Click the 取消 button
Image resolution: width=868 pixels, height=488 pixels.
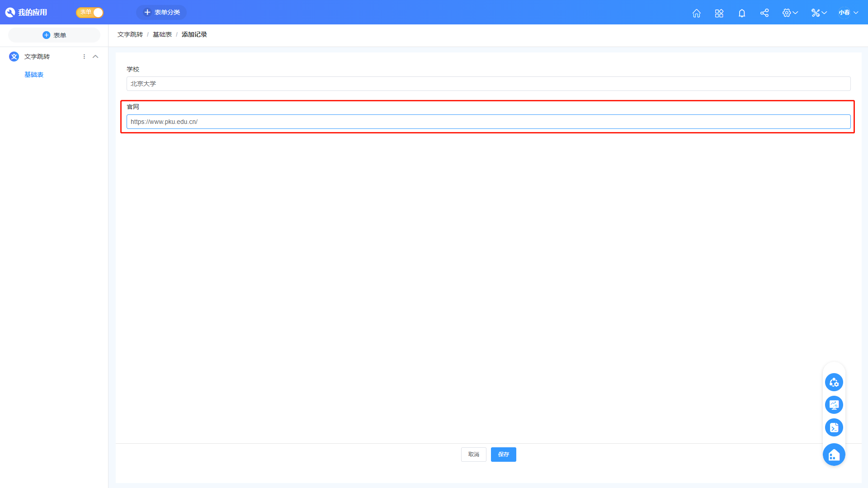pos(474,455)
